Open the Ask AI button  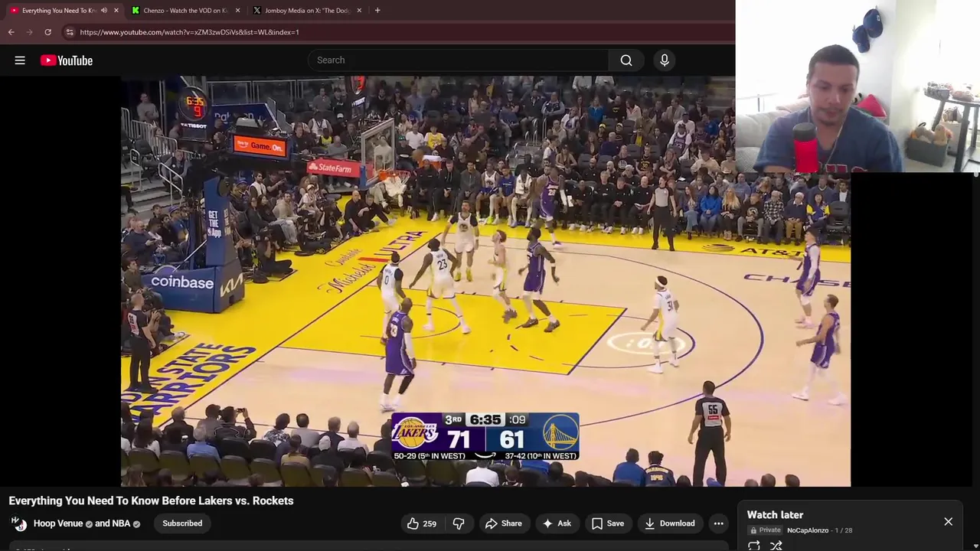pos(557,523)
